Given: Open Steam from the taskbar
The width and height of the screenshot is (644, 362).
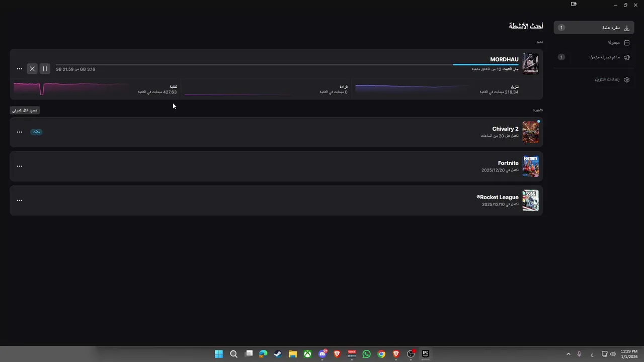Looking at the screenshot, I should (278, 354).
